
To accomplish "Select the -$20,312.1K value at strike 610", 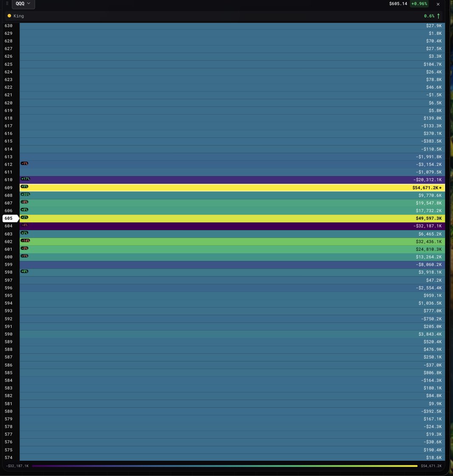I will pos(428,180).
